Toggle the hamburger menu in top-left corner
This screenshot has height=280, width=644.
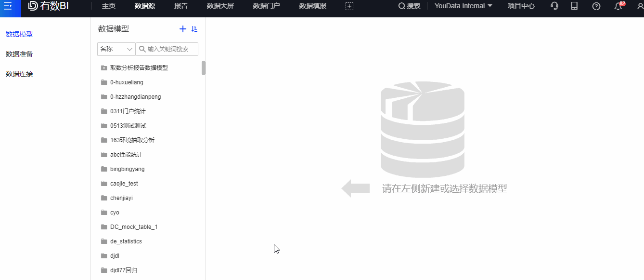point(8,6)
